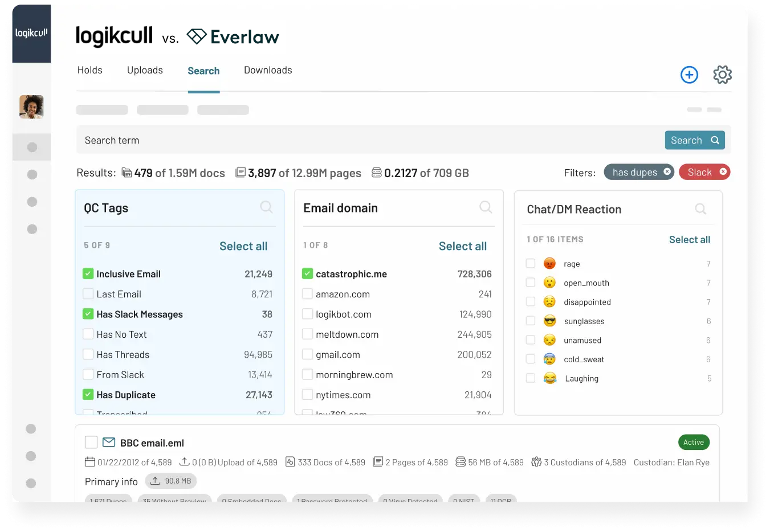
Task: Click the envelope icon by BBC email.eml
Action: 108,443
